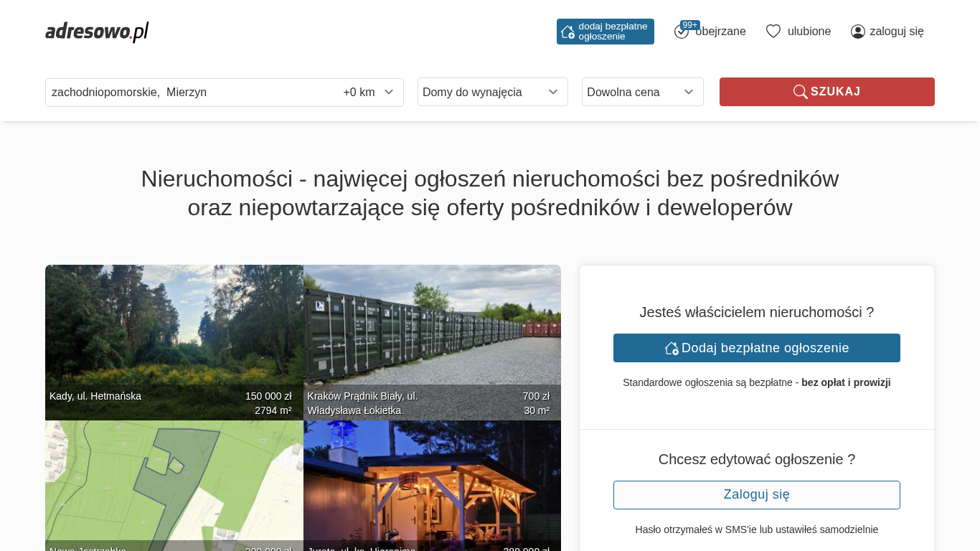Click the user profile login icon
980x551 pixels.
click(857, 32)
